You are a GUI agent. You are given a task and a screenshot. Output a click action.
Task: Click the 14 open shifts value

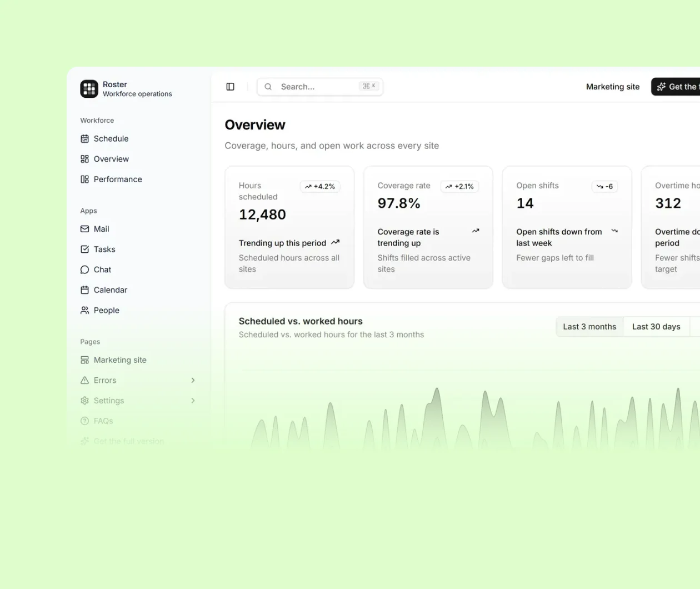click(525, 203)
